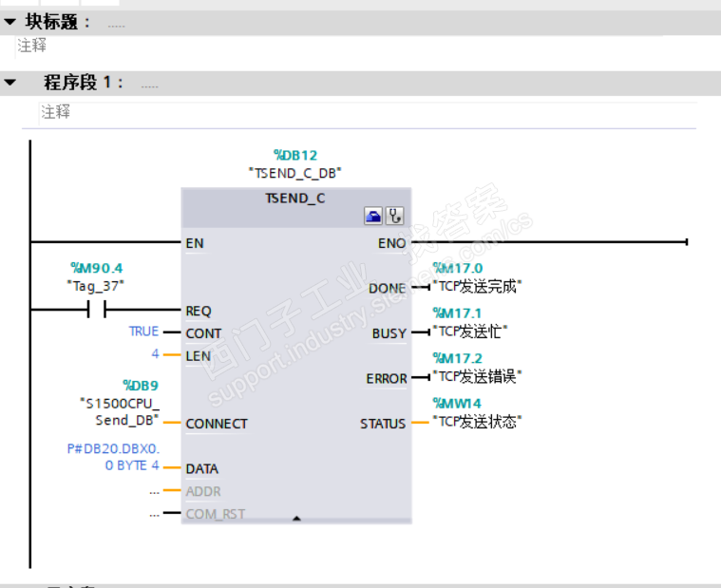Select the P#DB20.DBX0.0 BYTE 4 pointer
721x588 pixels.
pos(114,457)
